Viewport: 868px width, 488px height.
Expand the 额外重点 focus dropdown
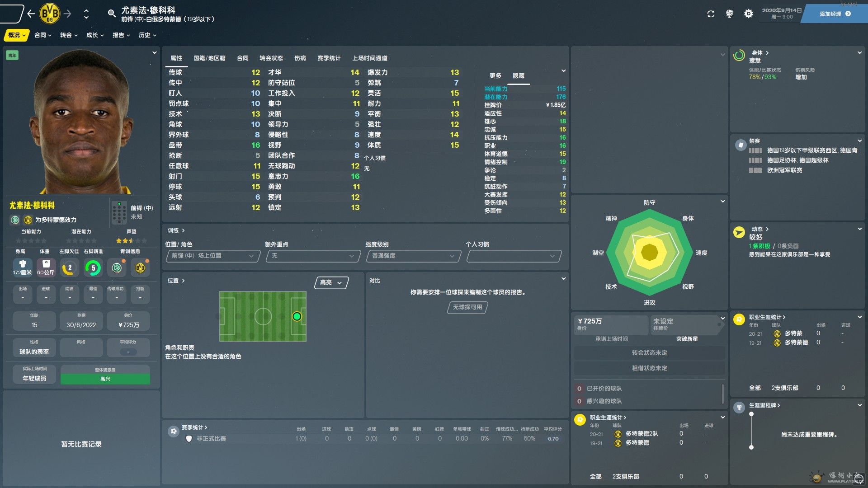pos(313,256)
